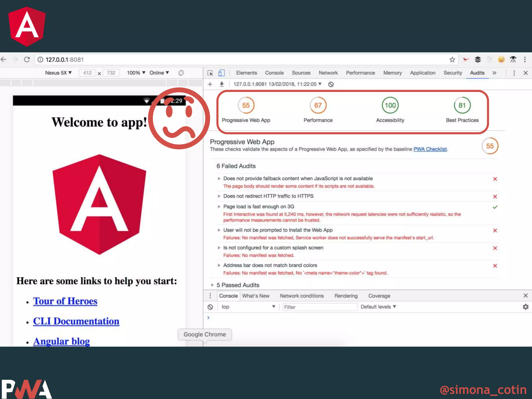Screen dimensions: 532x399
Task: Open the PWA Checklist link
Action: (430, 149)
